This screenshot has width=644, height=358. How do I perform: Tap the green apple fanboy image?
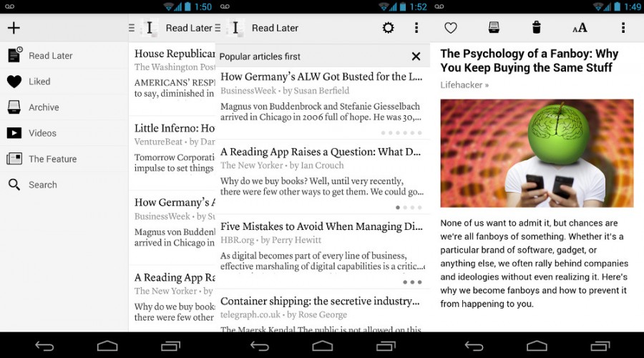tap(537, 153)
